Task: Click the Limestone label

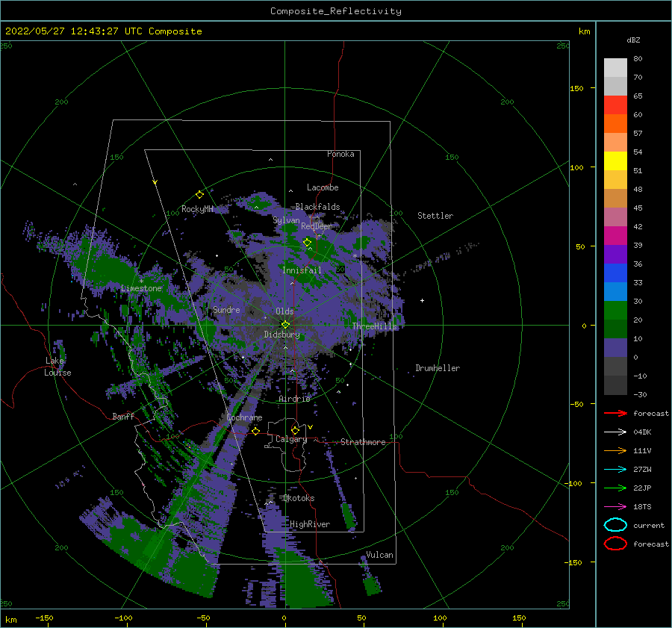Action: (x=141, y=288)
